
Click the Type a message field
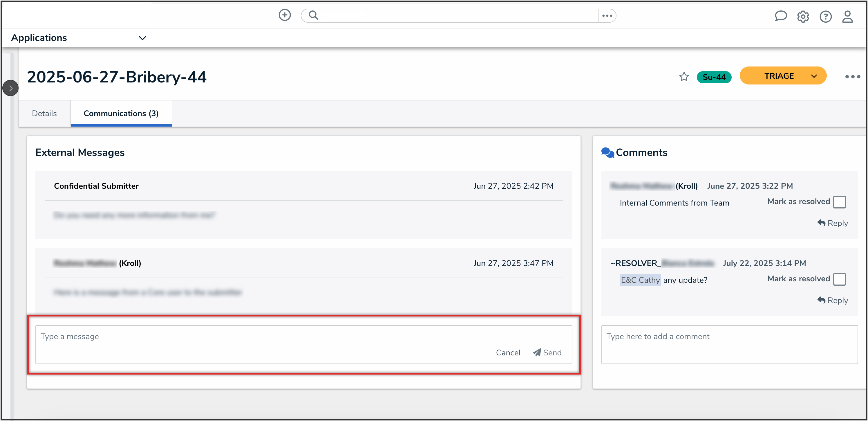pyautogui.click(x=236, y=337)
